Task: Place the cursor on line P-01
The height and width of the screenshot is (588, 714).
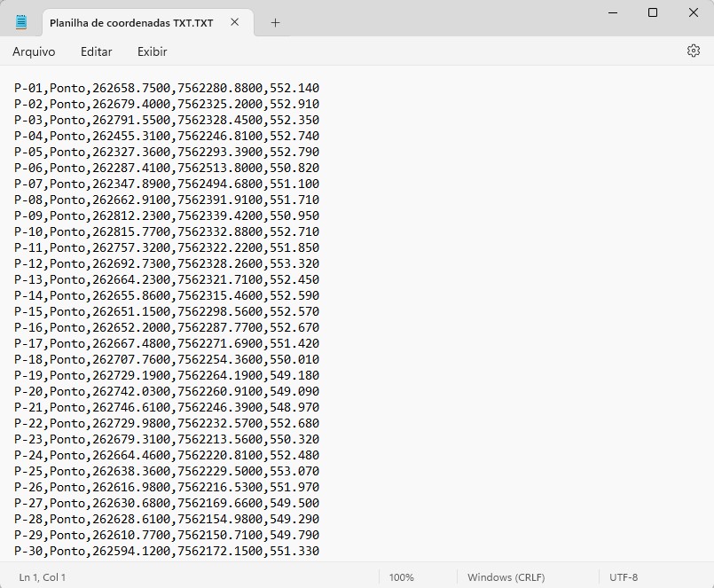Action: [167, 89]
